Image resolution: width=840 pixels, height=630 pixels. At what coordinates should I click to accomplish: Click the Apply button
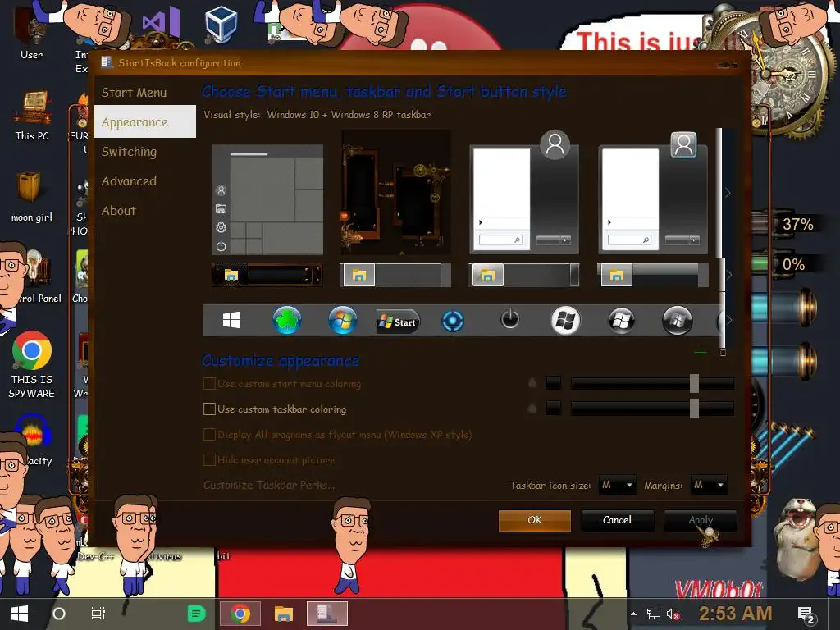click(x=701, y=520)
